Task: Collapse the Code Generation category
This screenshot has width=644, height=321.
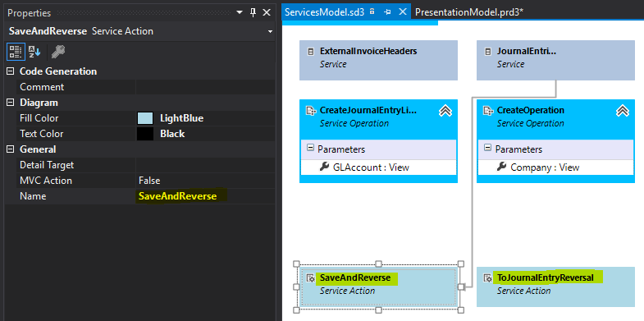Action: tap(11, 71)
